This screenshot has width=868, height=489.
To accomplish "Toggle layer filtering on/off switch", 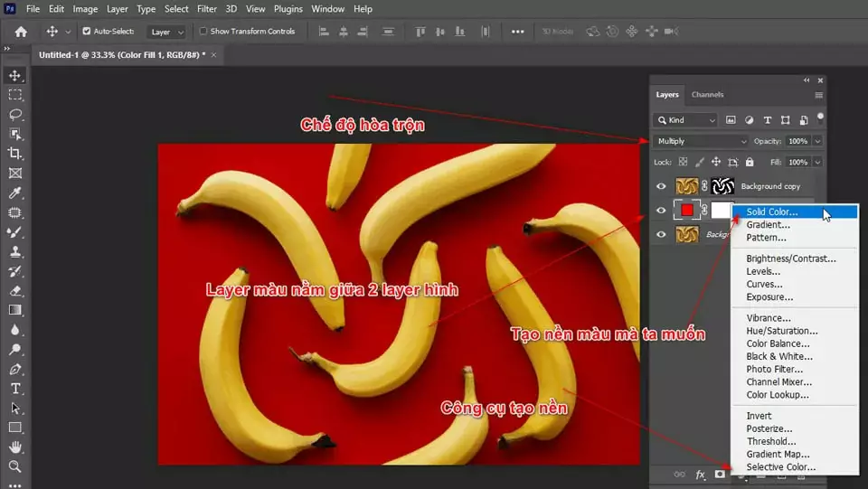I will tap(820, 118).
